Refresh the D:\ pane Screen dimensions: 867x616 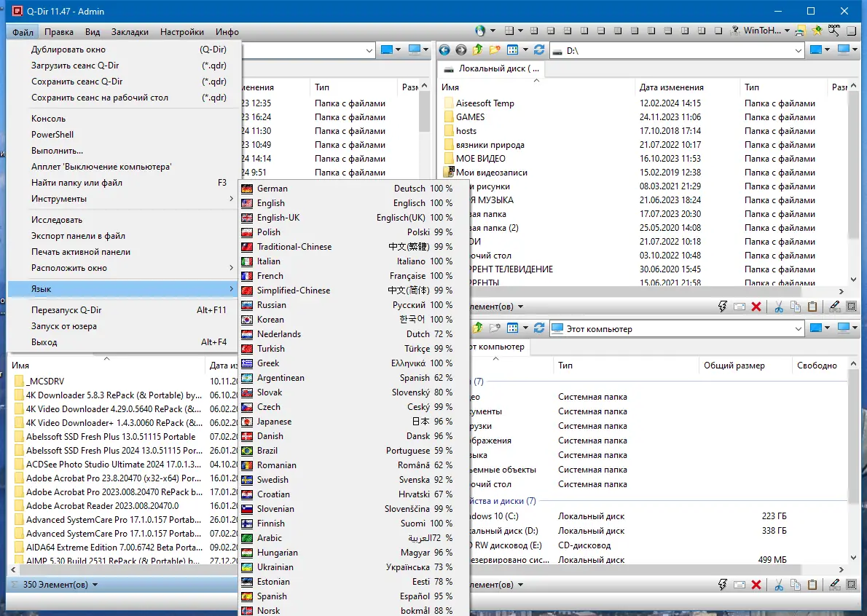tap(539, 50)
